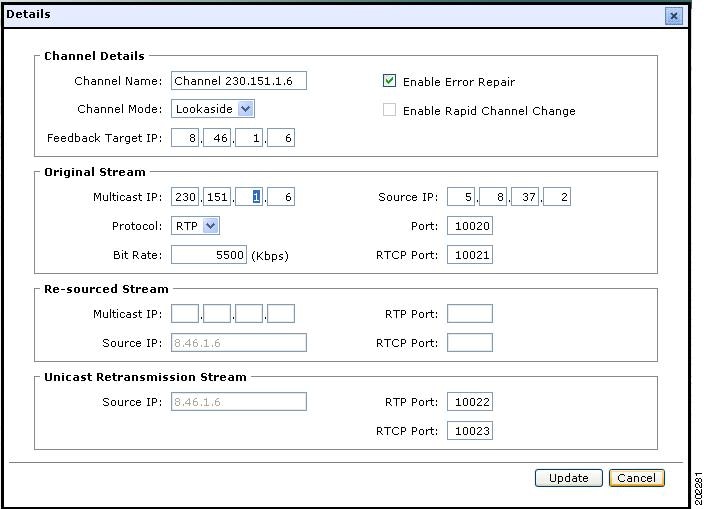Click the Details title text

tap(28, 14)
